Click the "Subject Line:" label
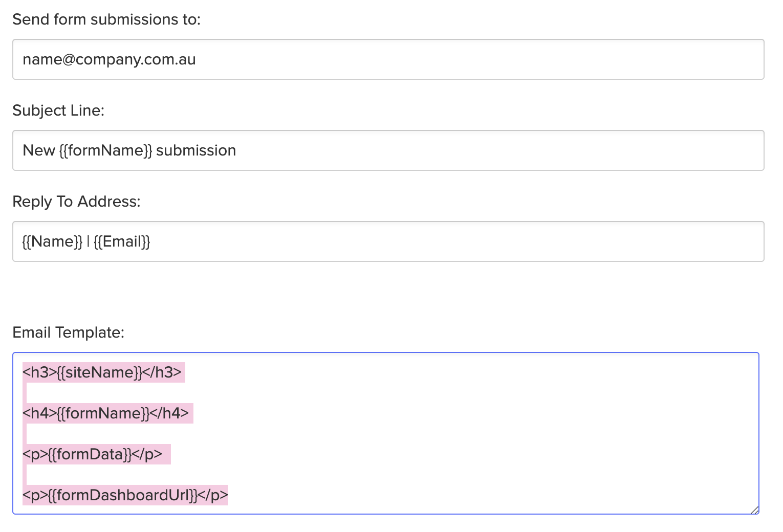Screen dimensions: 783x532 [58, 110]
